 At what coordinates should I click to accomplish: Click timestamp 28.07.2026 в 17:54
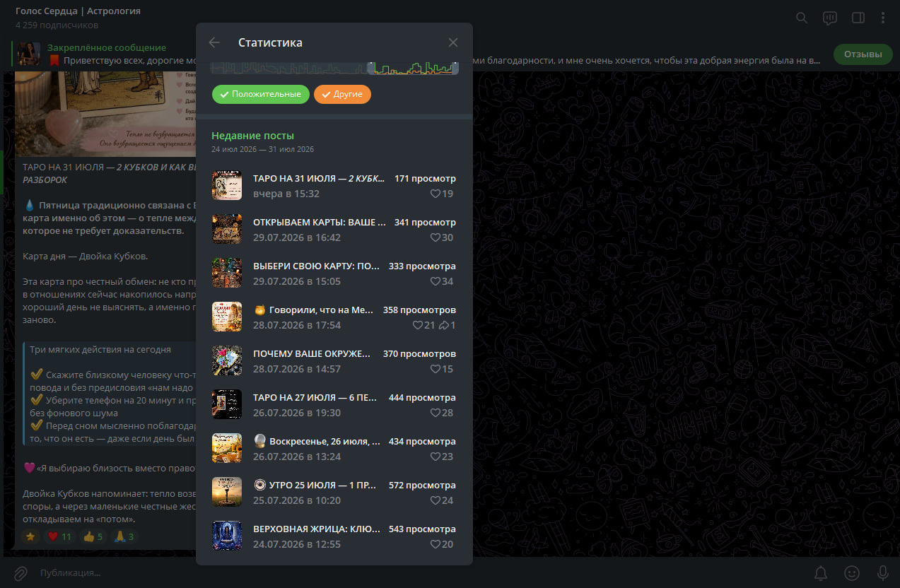[297, 325]
